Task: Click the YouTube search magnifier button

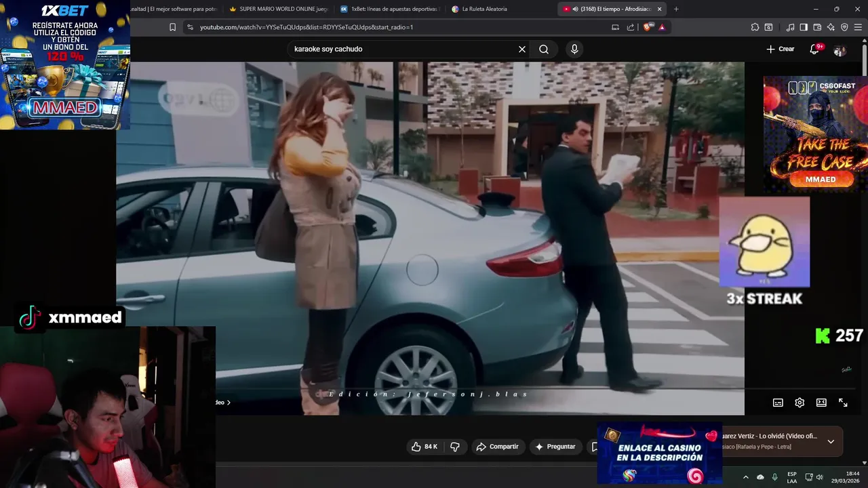Action: (544, 49)
